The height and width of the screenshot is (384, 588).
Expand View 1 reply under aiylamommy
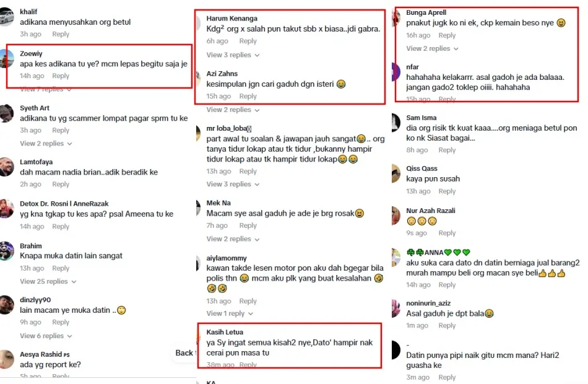click(x=230, y=313)
